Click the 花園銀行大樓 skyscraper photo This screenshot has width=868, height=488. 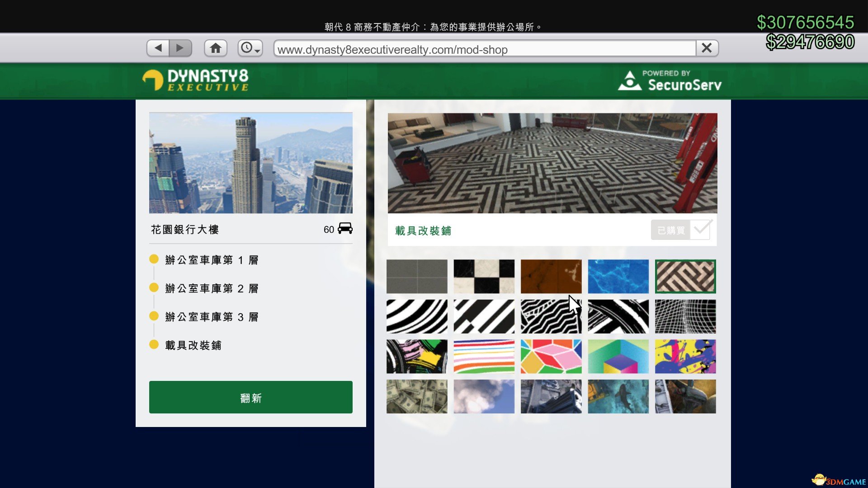coord(251,163)
